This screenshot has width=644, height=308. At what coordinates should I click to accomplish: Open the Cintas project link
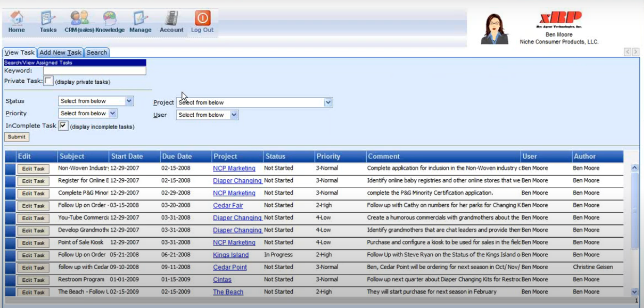click(222, 280)
